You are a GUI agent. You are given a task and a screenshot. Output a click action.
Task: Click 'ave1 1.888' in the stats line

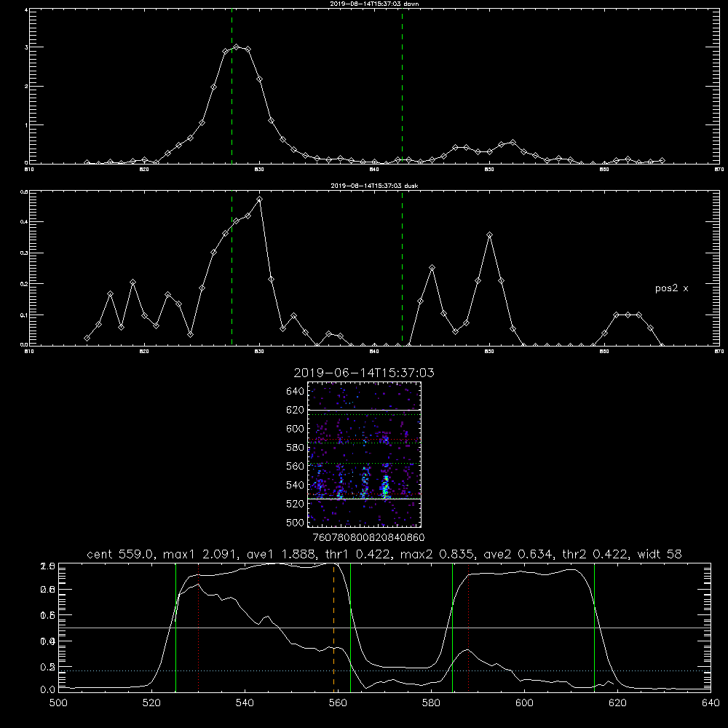280,554
